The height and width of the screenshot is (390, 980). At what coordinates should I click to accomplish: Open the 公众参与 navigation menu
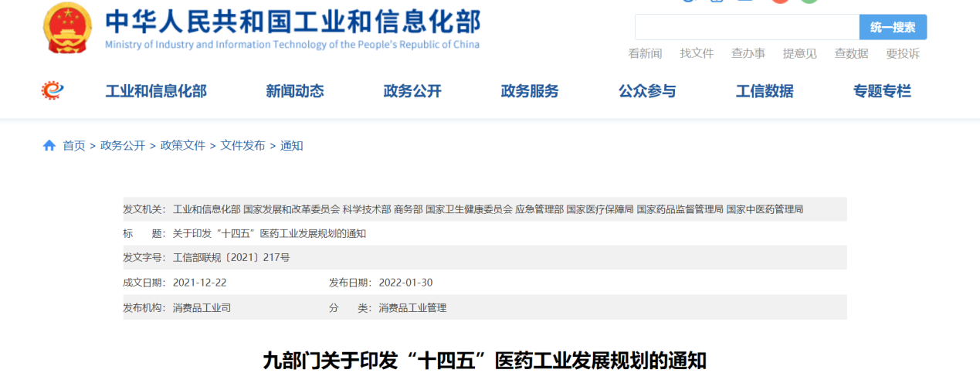[x=647, y=91]
